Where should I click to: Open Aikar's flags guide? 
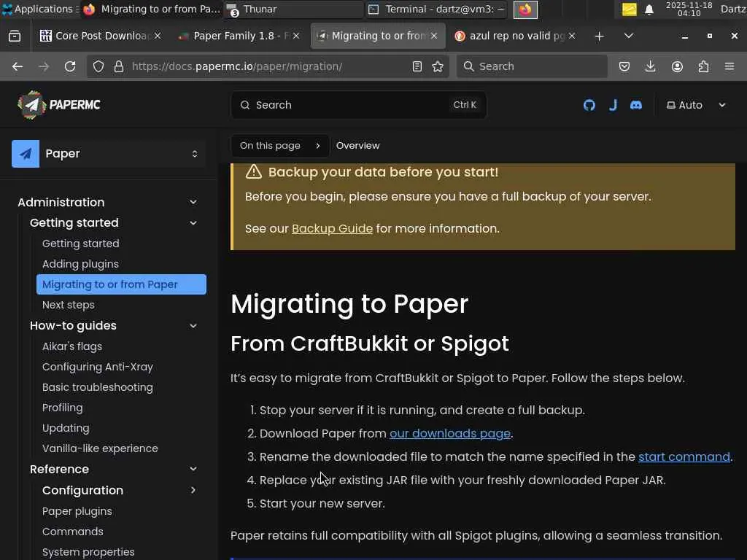[72, 346]
